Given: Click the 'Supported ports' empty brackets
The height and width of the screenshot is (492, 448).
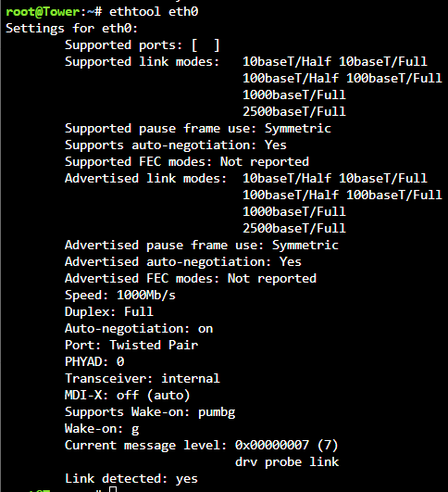Looking at the screenshot, I should [x=205, y=45].
